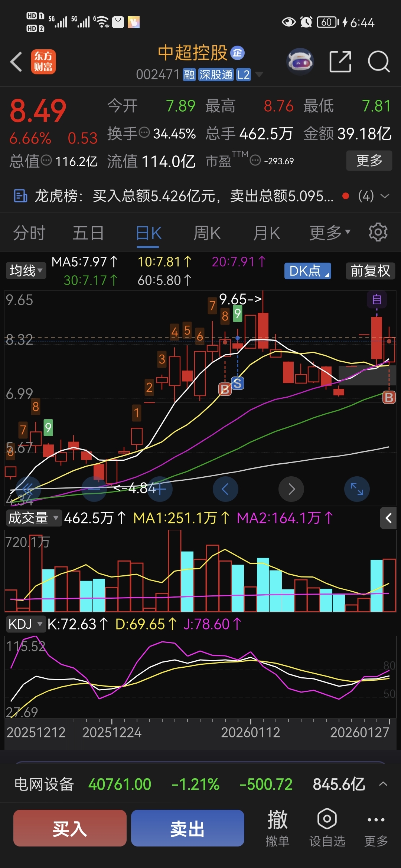Switch to 周K weekly tab
401x868 pixels.
[x=207, y=233]
